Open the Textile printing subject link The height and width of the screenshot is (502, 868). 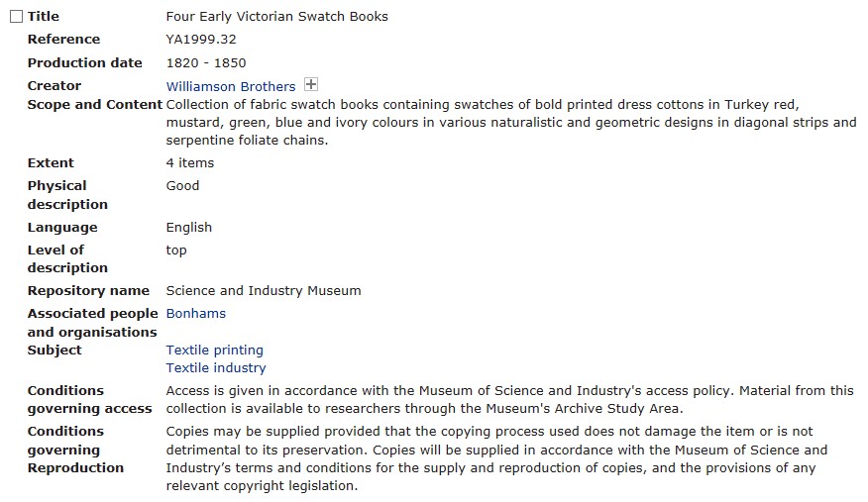tap(214, 351)
